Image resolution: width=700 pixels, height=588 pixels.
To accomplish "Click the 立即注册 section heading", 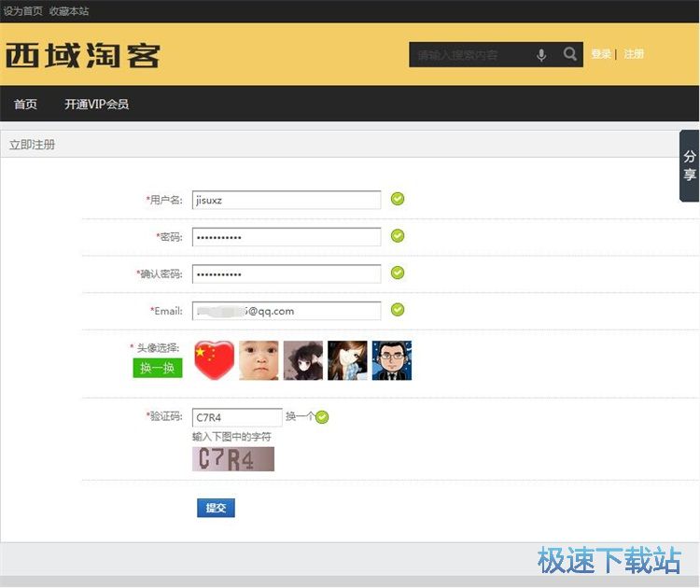I will coord(32,145).
